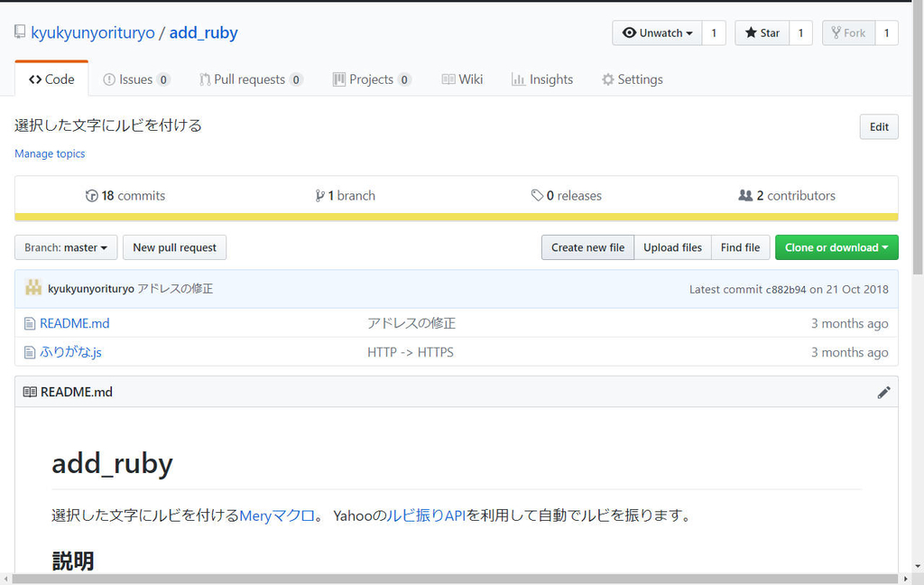924x585 pixels.
Task: Click the star icon on the Star button
Action: tap(750, 32)
